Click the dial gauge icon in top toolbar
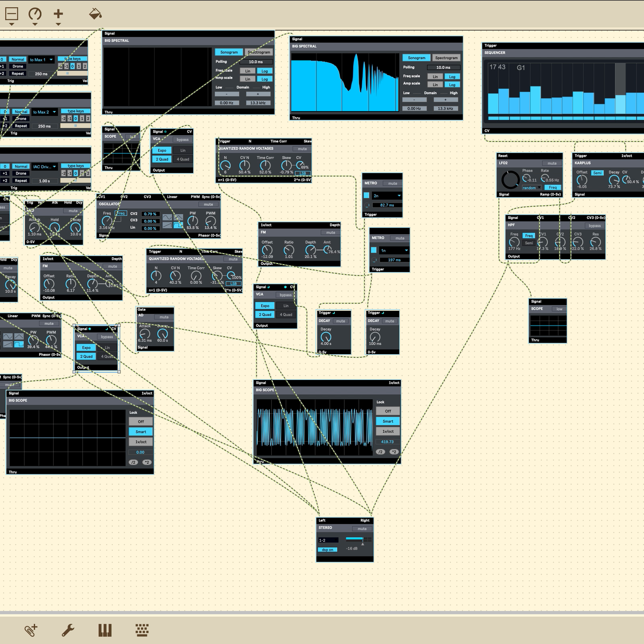Screen dimensions: 644x644 click(x=35, y=14)
